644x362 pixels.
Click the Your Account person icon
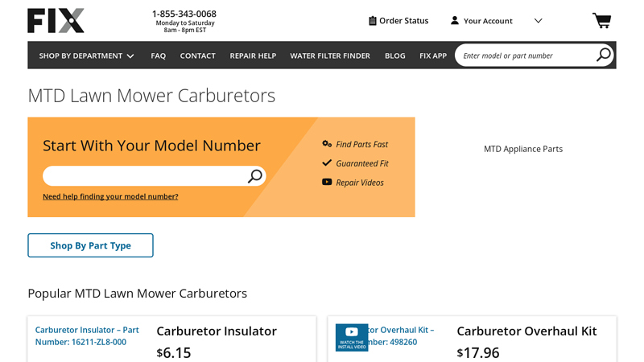coord(455,21)
